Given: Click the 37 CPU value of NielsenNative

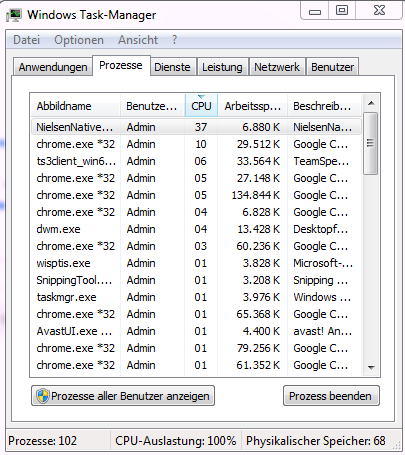Looking at the screenshot, I should (x=201, y=127).
